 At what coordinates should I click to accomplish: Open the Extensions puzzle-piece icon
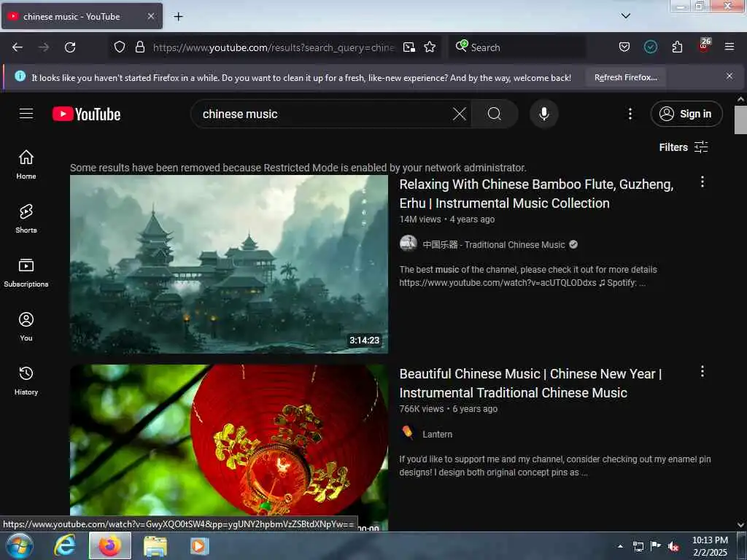(677, 47)
